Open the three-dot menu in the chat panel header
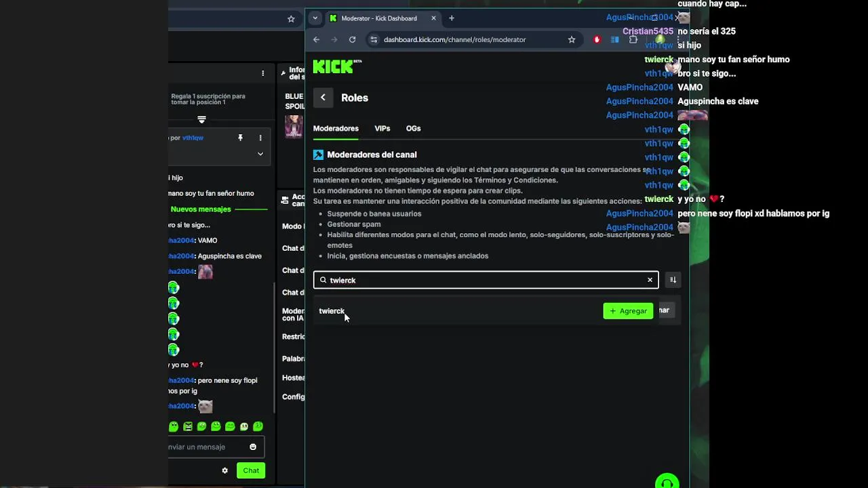This screenshot has width=868, height=488. click(x=263, y=73)
